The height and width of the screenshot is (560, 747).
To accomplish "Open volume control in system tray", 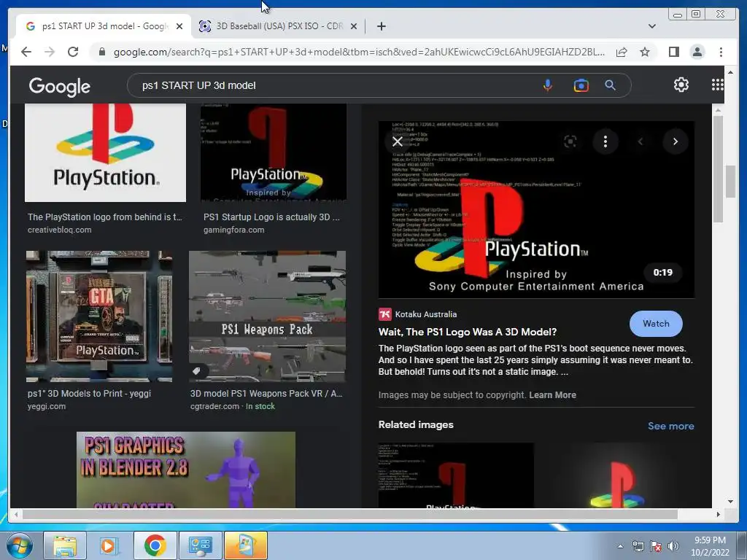I will click(x=673, y=546).
